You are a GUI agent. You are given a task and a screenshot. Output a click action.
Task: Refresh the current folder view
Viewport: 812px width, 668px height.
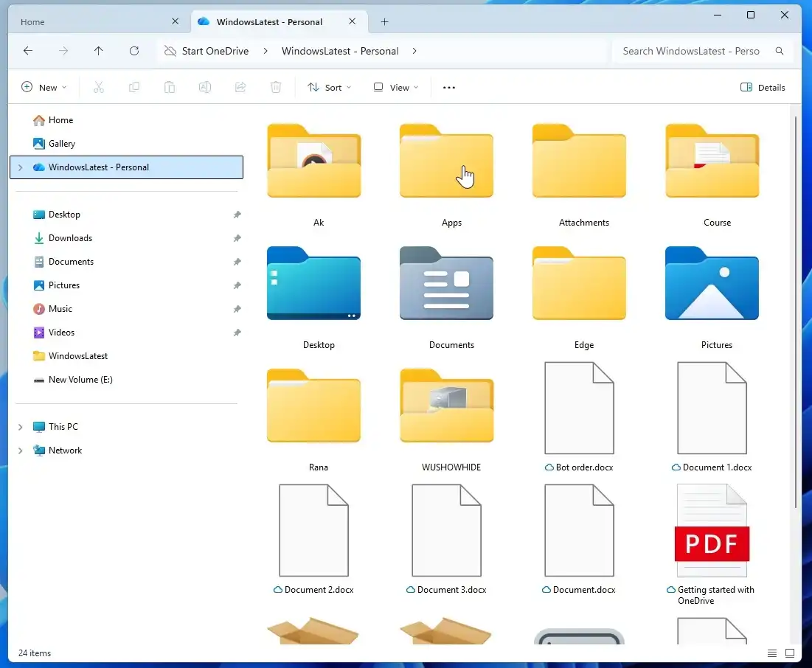click(134, 51)
